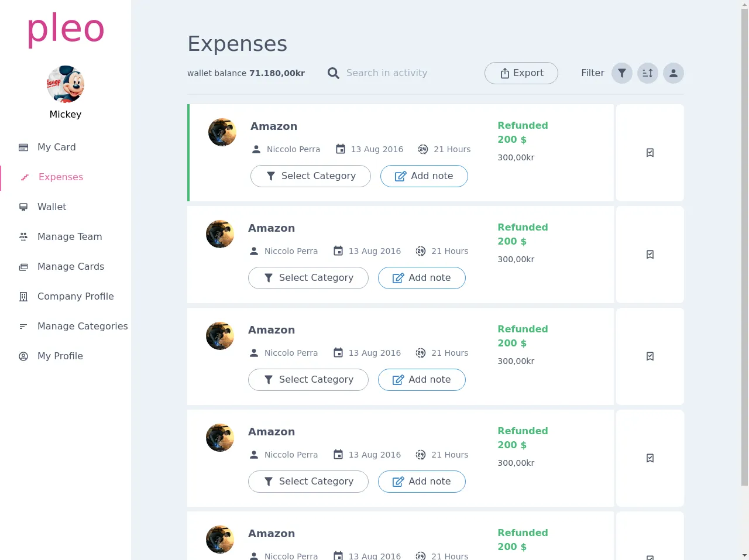Open Select Category on the first Amazon expense
This screenshot has width=749, height=560.
pos(311,176)
